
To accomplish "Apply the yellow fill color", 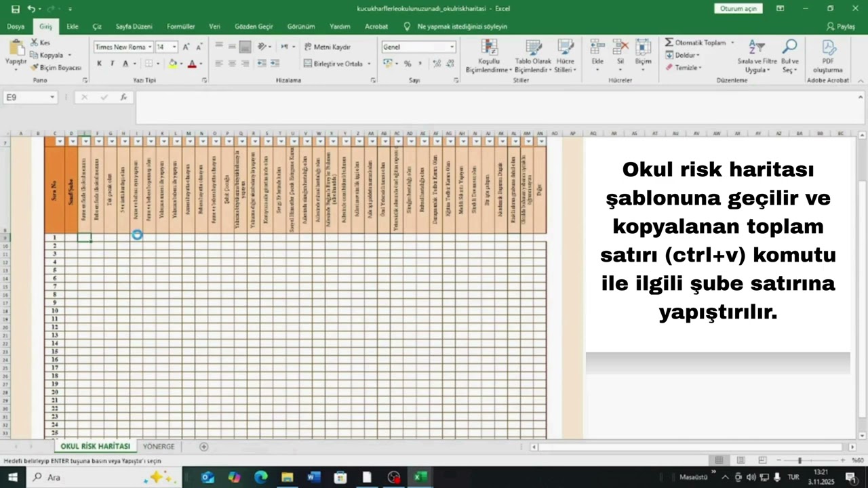I will tap(173, 64).
